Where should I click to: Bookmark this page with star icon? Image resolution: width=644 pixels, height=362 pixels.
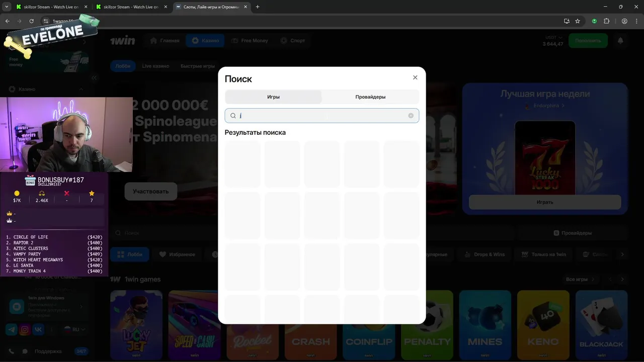pos(578,21)
